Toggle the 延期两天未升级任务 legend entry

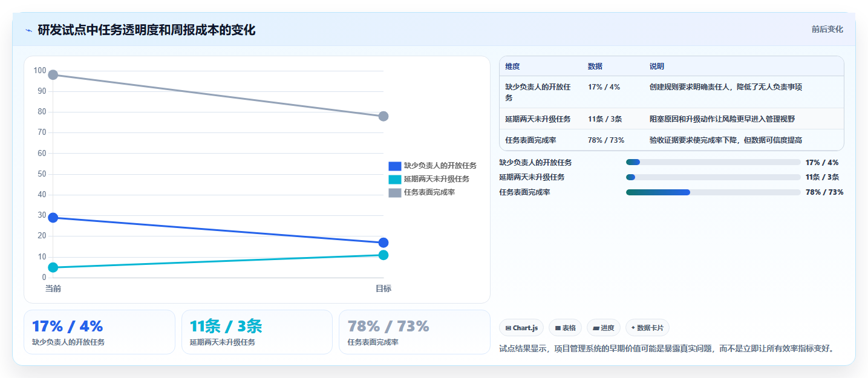point(429,179)
